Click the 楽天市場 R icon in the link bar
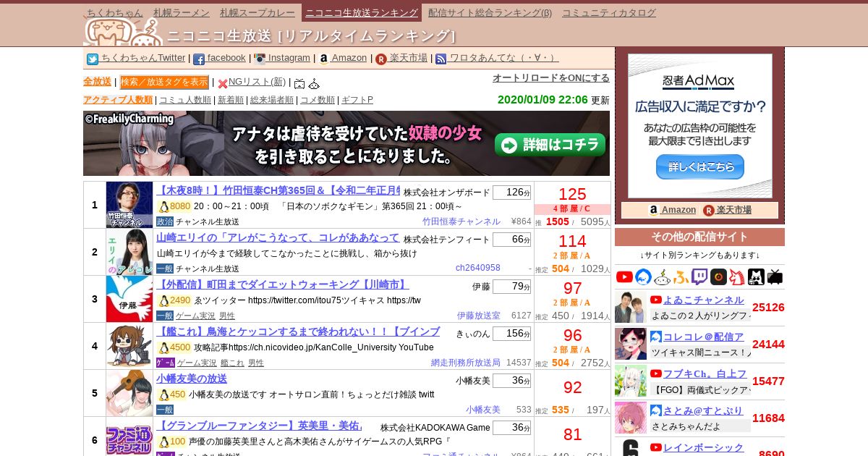Viewport: 868px width, 456px height. (381, 59)
